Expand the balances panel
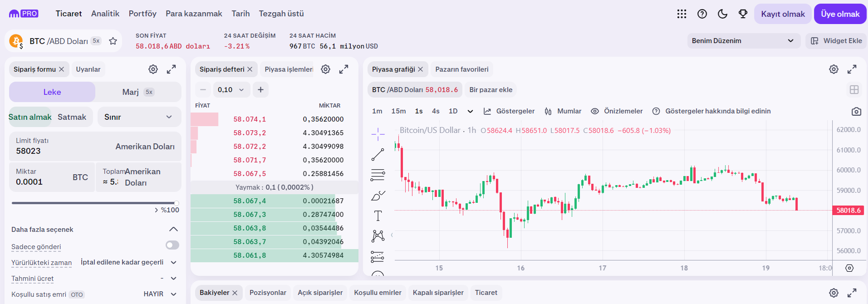 (852, 293)
